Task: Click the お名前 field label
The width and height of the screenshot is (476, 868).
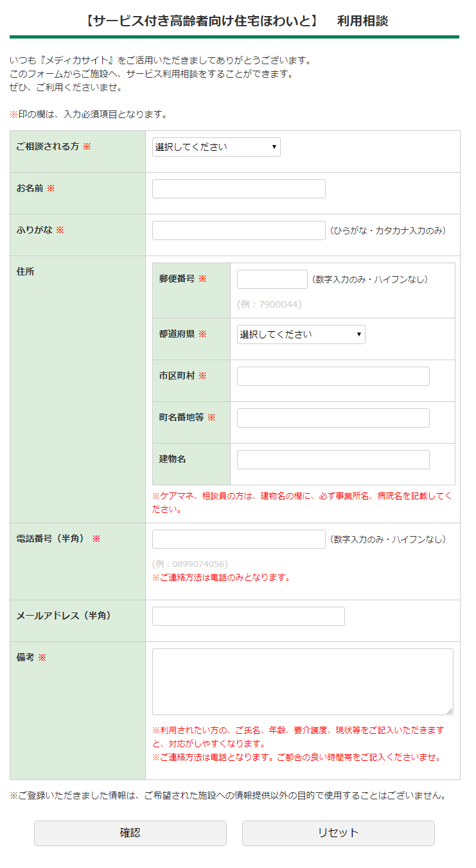Action: [30, 189]
